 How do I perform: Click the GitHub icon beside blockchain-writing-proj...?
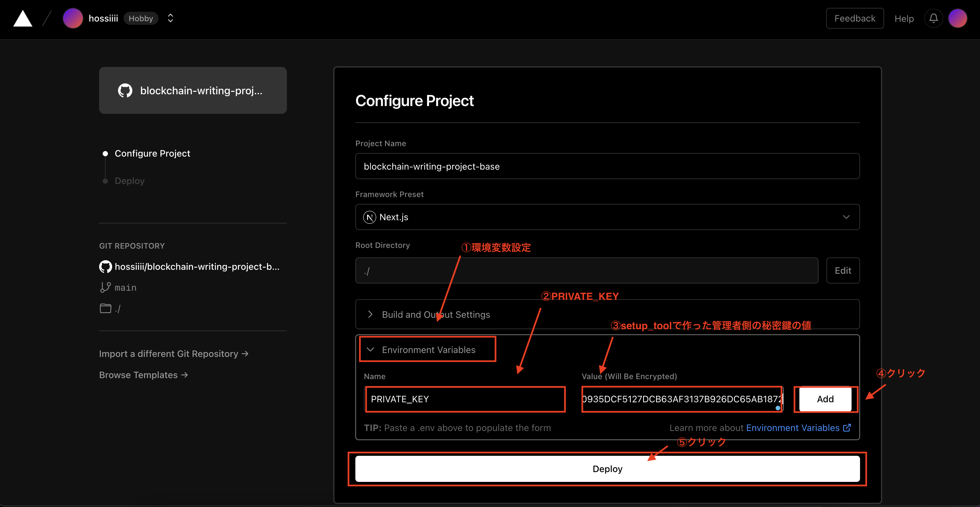click(x=125, y=91)
